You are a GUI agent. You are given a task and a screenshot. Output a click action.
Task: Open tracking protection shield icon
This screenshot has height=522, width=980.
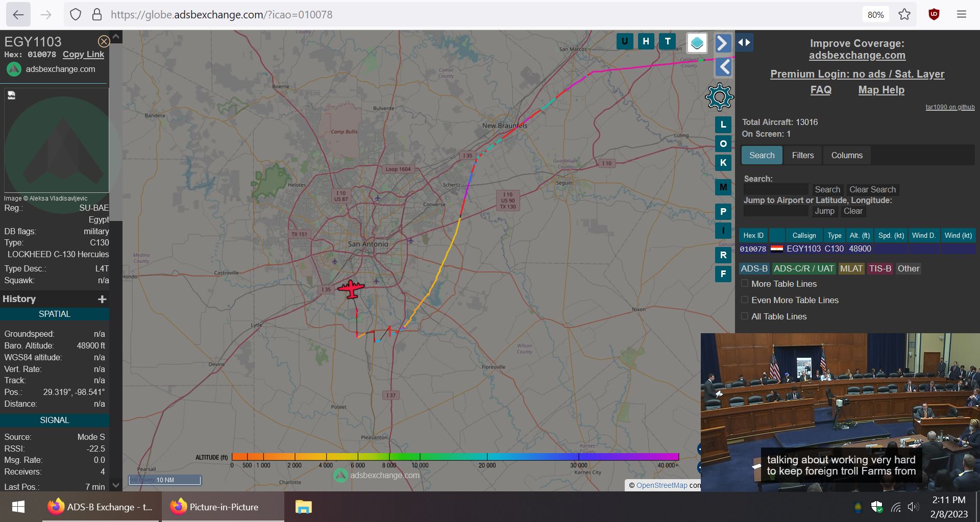click(76, 14)
